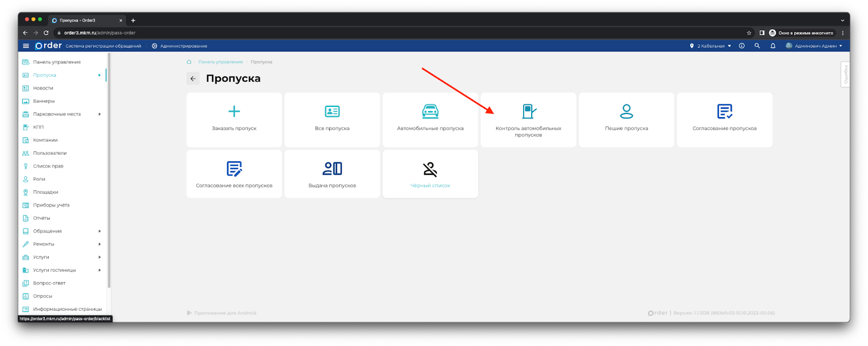Click the browser address bar

[x=380, y=33]
